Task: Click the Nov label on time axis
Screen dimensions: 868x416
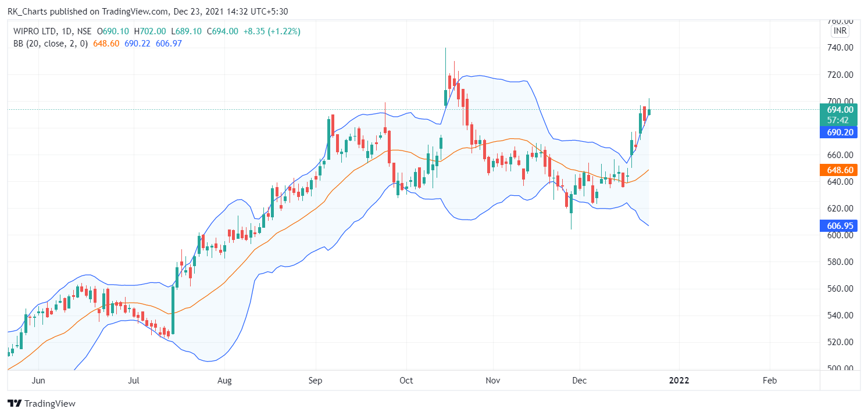Action: [x=493, y=381]
